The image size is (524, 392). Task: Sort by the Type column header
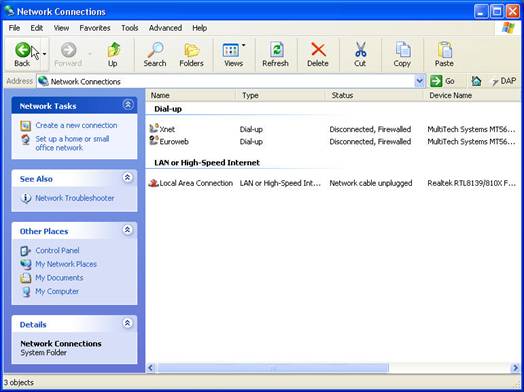[280, 95]
